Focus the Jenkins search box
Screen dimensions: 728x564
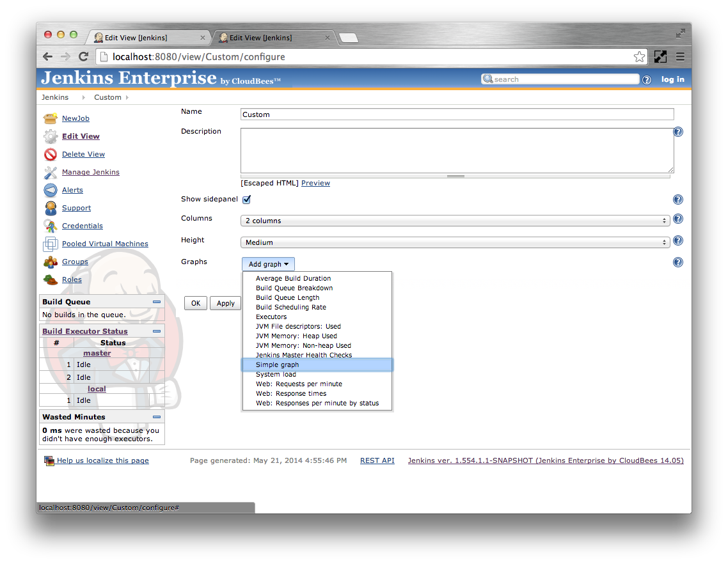(x=560, y=79)
